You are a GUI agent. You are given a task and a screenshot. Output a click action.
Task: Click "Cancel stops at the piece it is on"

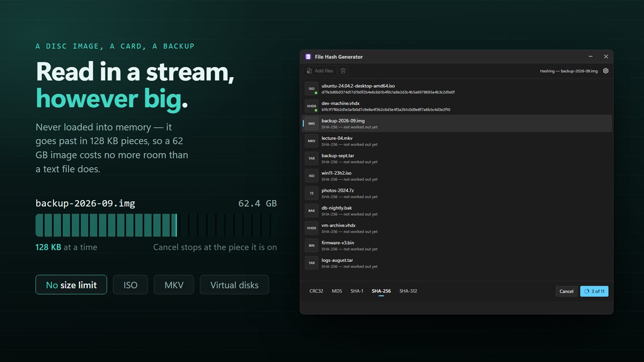215,247
